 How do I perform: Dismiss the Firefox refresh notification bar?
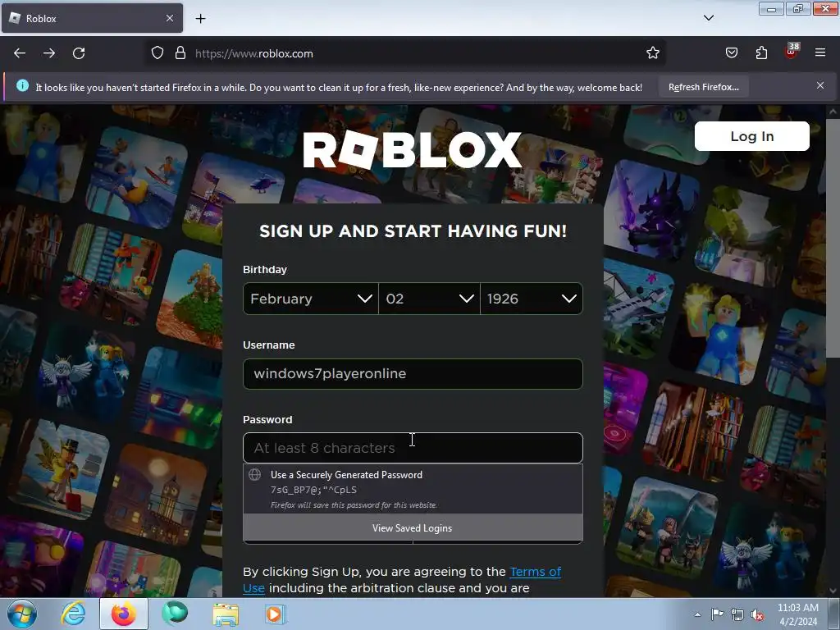click(x=820, y=85)
